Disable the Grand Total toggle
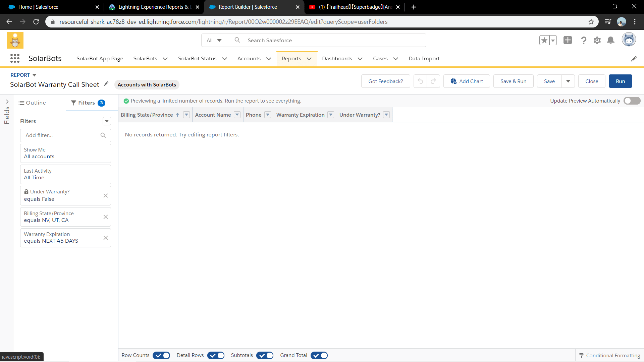 pyautogui.click(x=319, y=355)
